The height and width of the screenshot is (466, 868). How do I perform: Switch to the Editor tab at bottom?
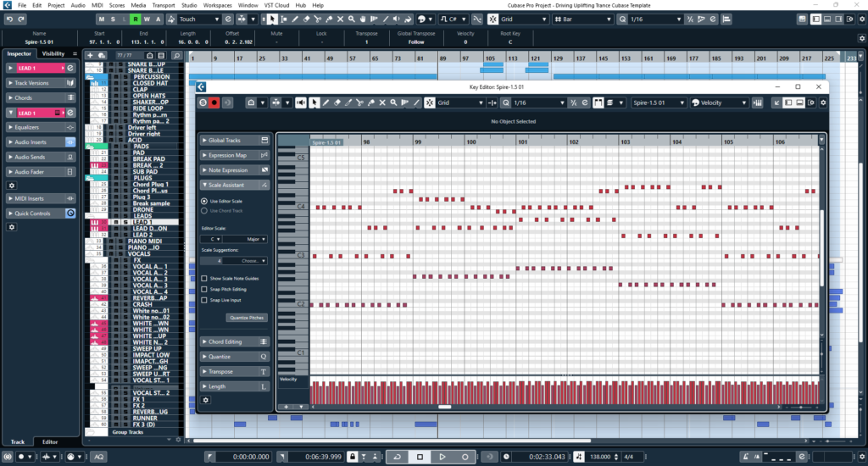click(x=50, y=441)
